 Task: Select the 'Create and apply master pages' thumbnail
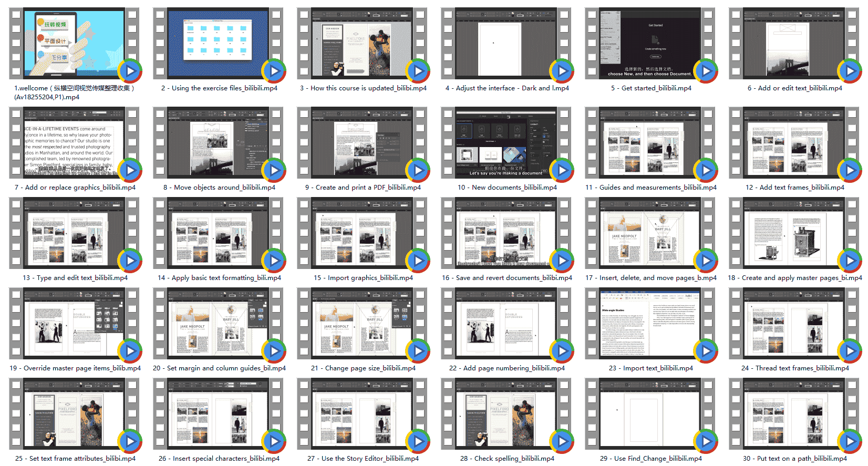tap(794, 233)
